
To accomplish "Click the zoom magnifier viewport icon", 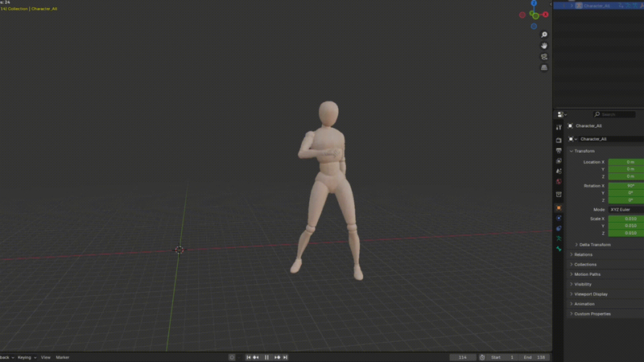I will (x=544, y=35).
